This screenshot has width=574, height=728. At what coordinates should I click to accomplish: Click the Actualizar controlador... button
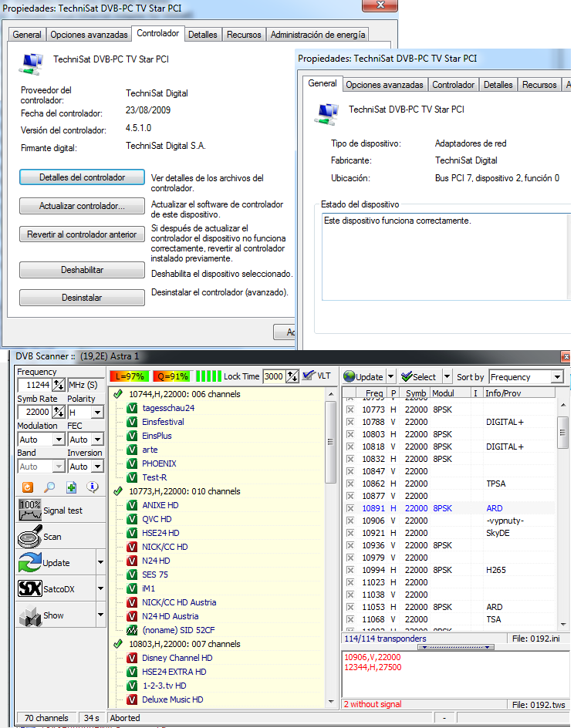click(82, 206)
